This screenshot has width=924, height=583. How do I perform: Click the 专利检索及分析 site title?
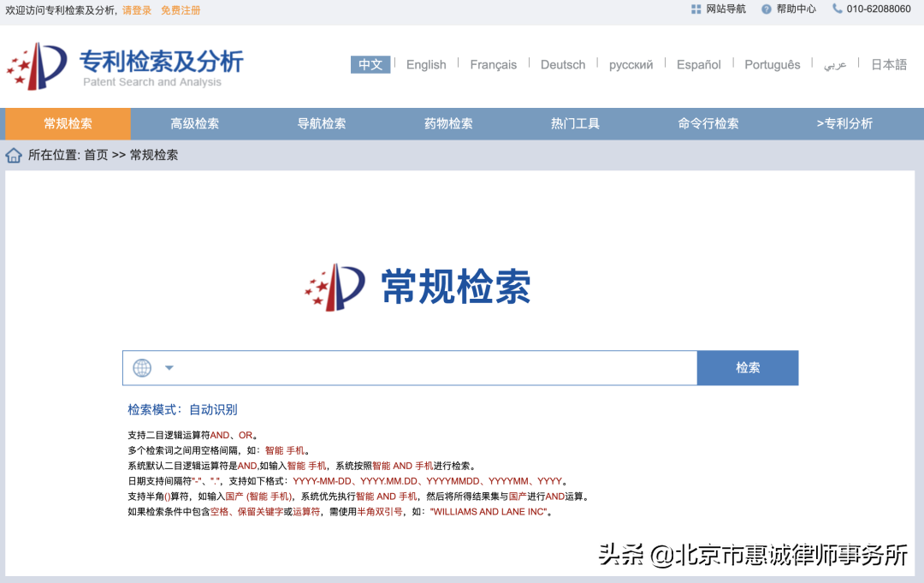click(x=162, y=62)
